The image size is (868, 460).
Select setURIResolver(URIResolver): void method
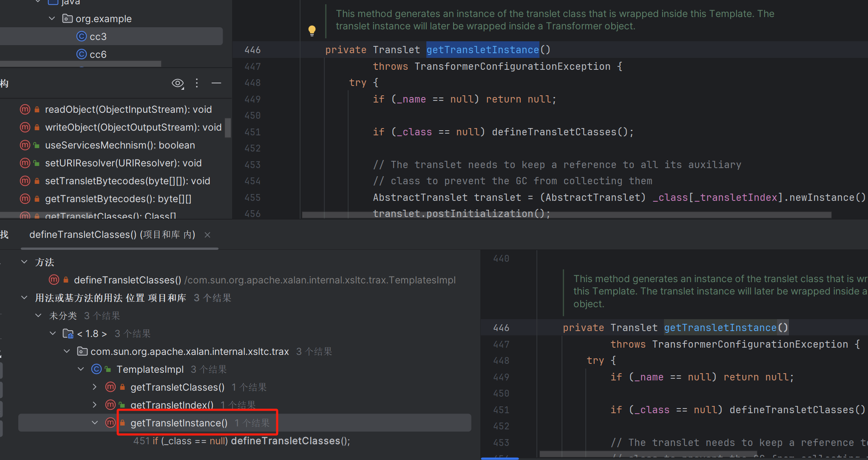123,163
